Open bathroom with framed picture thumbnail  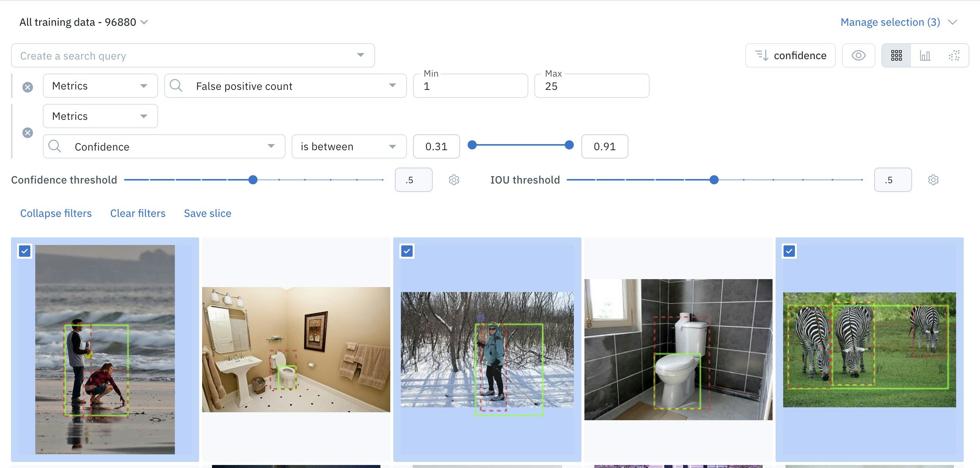tap(296, 349)
